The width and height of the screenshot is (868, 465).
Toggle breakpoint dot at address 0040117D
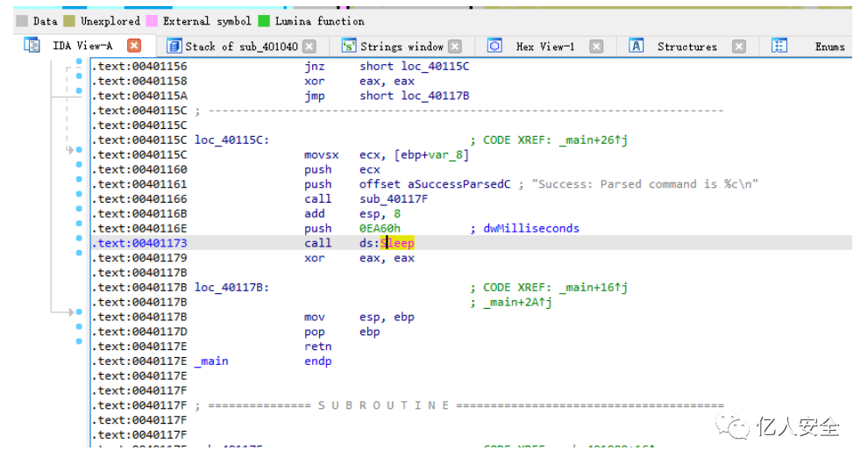coord(79,326)
